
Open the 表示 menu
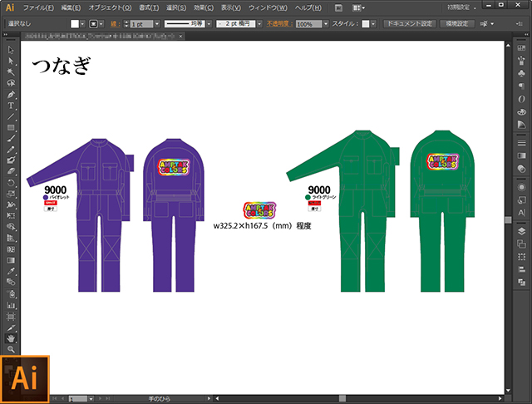coord(231,7)
